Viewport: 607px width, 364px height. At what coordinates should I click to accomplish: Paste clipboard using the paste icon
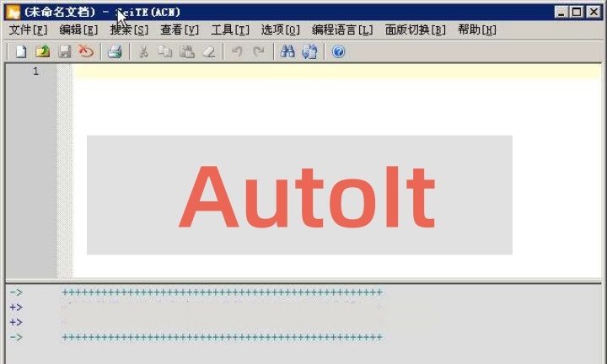pos(187,51)
